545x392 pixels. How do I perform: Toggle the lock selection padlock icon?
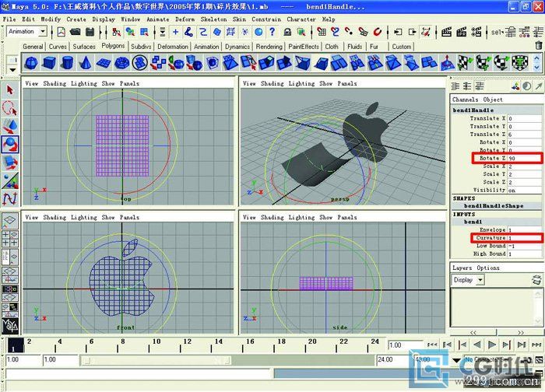tap(287, 32)
